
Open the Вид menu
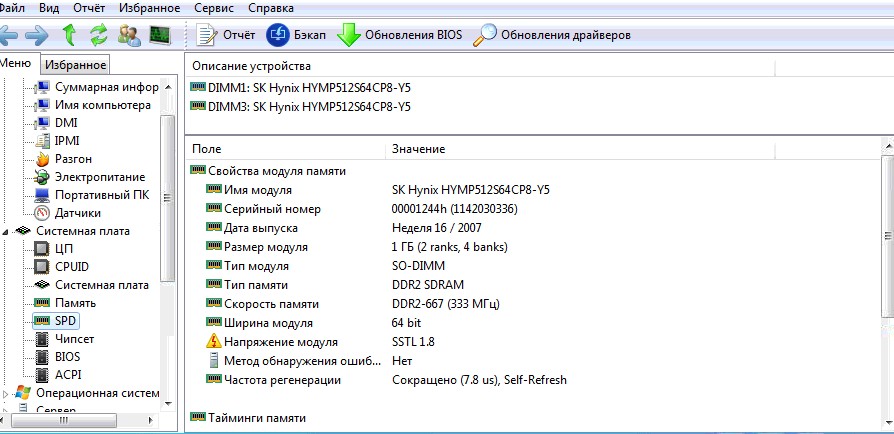[x=49, y=8]
